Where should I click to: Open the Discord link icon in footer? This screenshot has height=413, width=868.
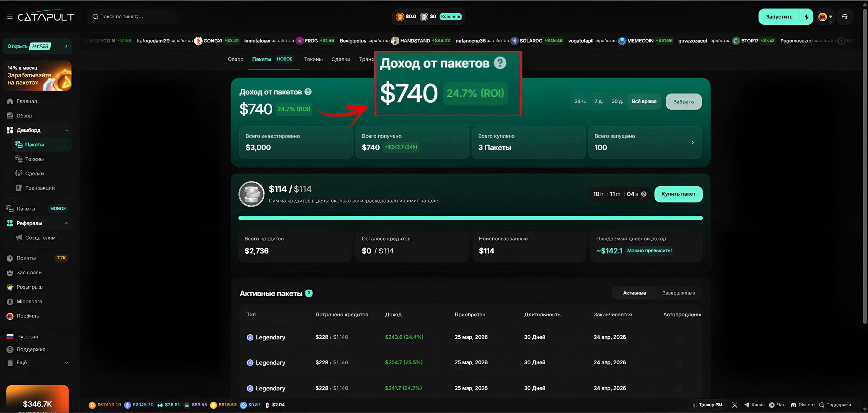click(793, 405)
